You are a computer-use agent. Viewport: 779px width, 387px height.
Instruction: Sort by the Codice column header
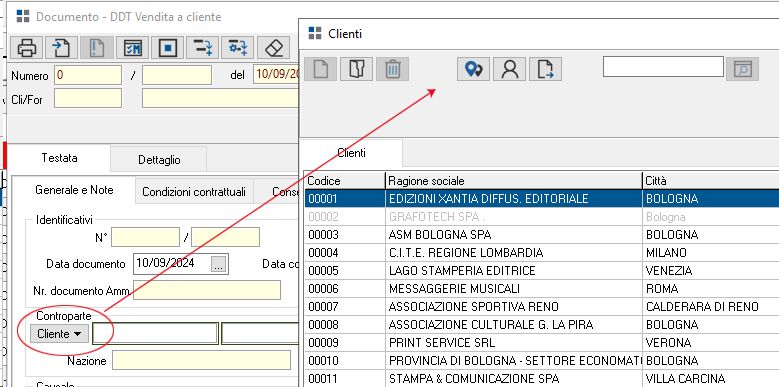[345, 180]
